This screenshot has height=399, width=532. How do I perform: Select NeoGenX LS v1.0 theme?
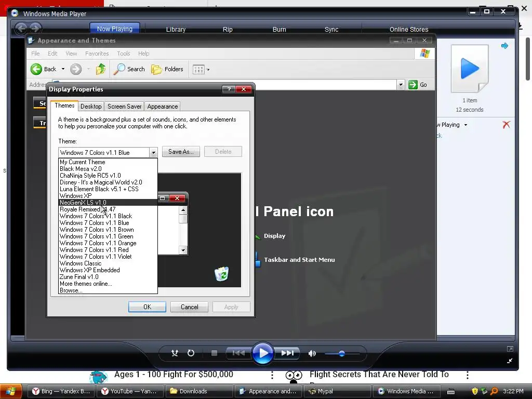point(108,203)
